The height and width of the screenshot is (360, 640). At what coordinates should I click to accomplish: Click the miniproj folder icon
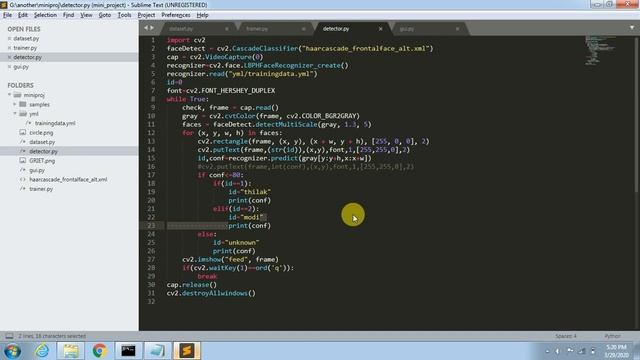pyautogui.click(x=17, y=95)
